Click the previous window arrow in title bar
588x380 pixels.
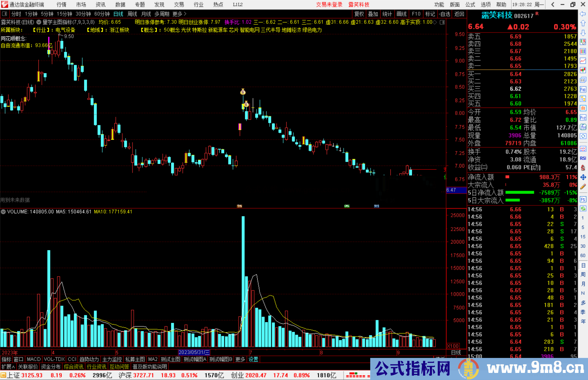[x=553, y=4]
